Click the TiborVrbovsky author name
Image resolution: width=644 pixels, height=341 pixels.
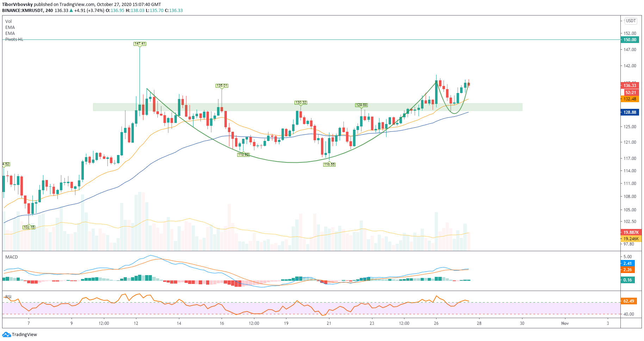[18, 5]
